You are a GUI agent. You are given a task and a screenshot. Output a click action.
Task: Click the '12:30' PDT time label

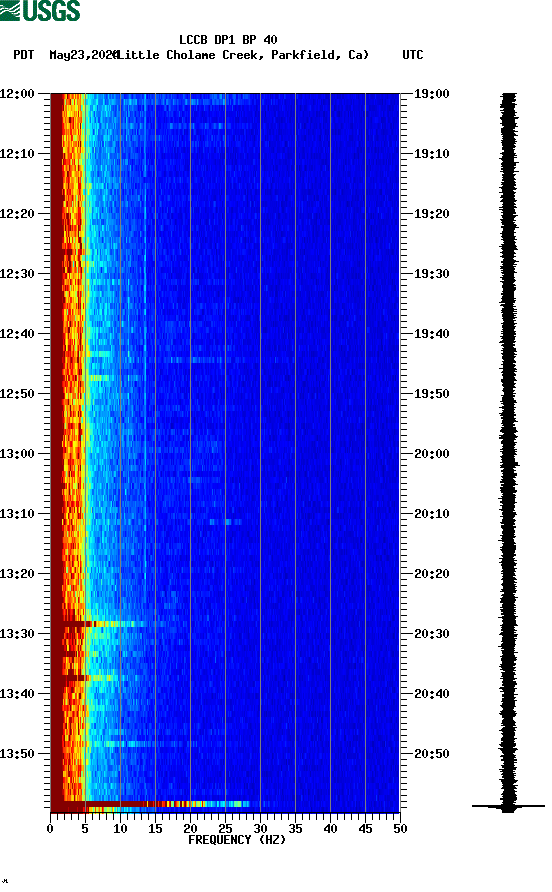point(17,274)
